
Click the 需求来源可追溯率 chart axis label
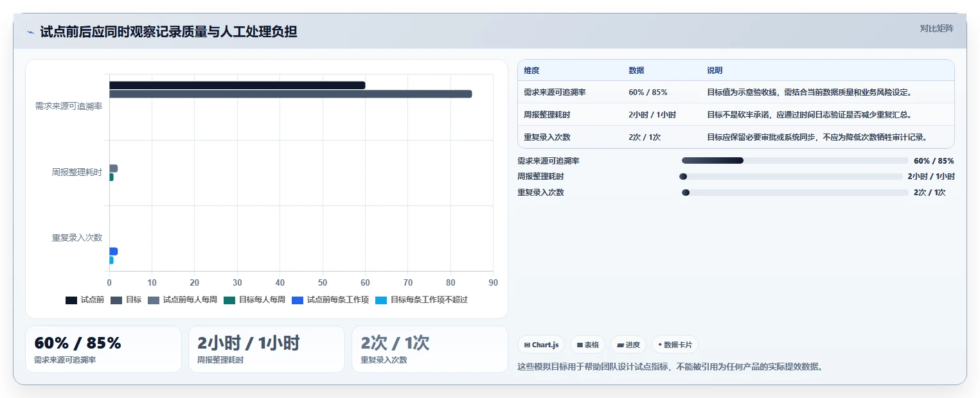click(69, 106)
